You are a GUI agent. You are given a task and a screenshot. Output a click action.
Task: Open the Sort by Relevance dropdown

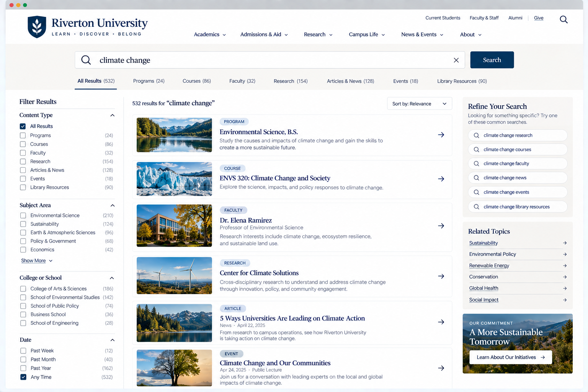[420, 104]
